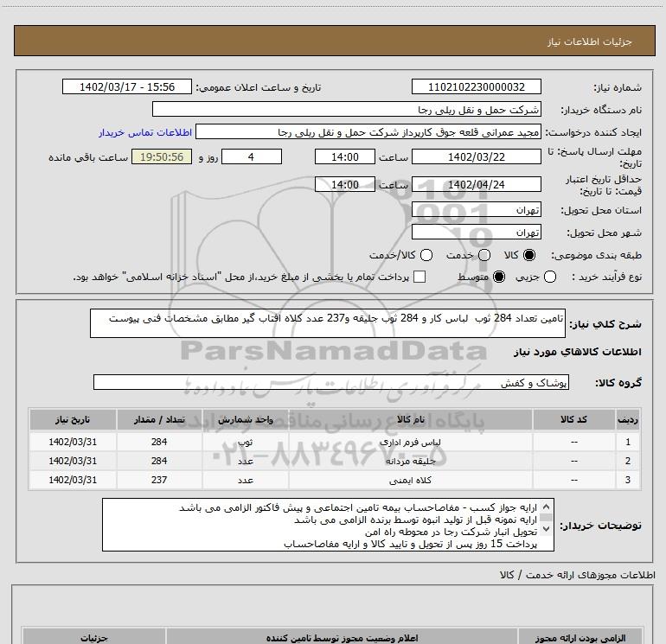Select the جزیی purchase type radio
The height and width of the screenshot is (644, 666).
[549, 277]
